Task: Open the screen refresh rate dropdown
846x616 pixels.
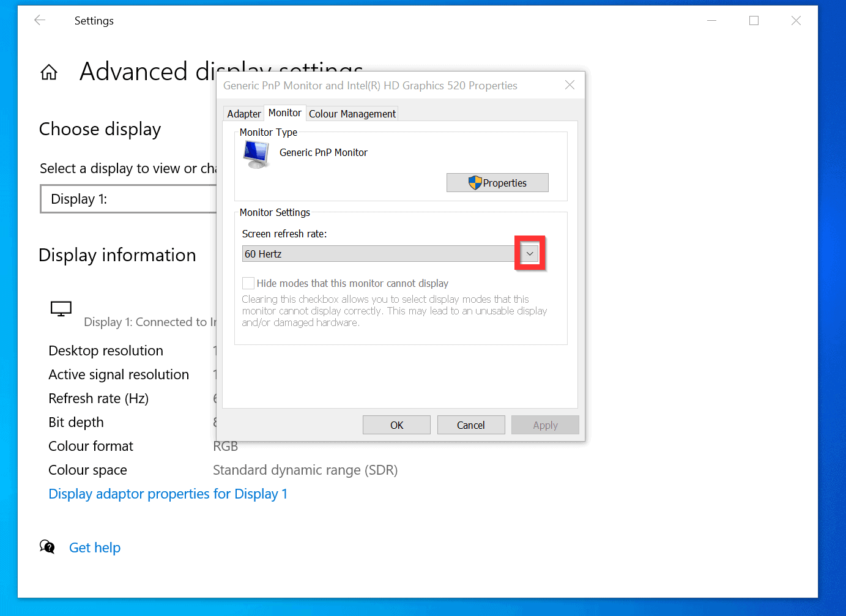Action: [529, 253]
